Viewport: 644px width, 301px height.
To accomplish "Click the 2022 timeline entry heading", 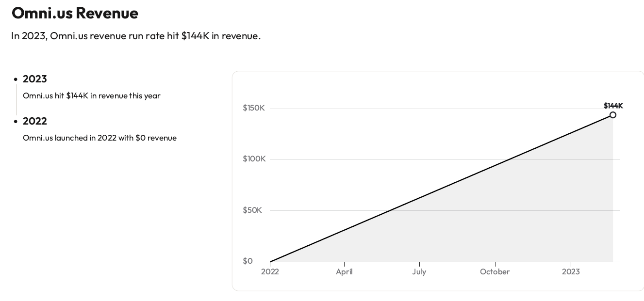I will (35, 121).
